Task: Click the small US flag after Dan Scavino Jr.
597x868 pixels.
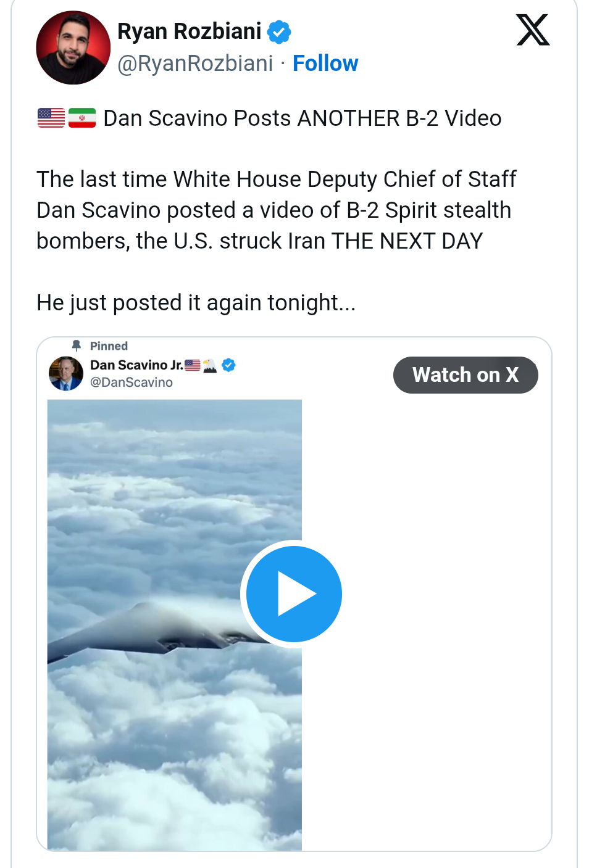Action: tap(193, 365)
